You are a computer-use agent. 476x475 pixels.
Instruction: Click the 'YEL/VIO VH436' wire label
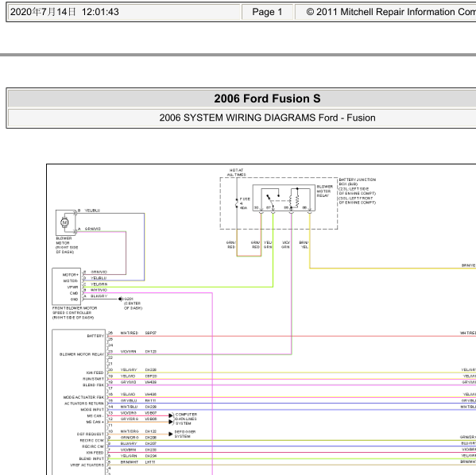pos(138,395)
